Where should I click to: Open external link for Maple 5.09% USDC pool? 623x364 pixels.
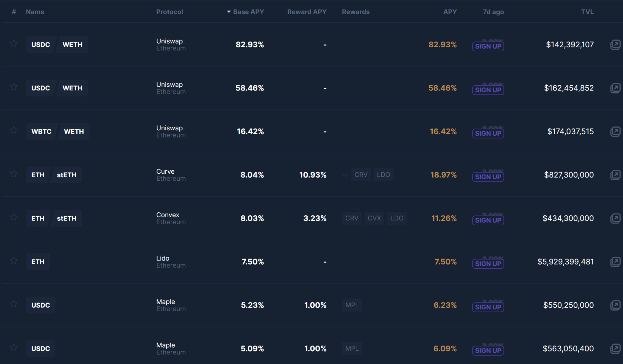click(615, 348)
